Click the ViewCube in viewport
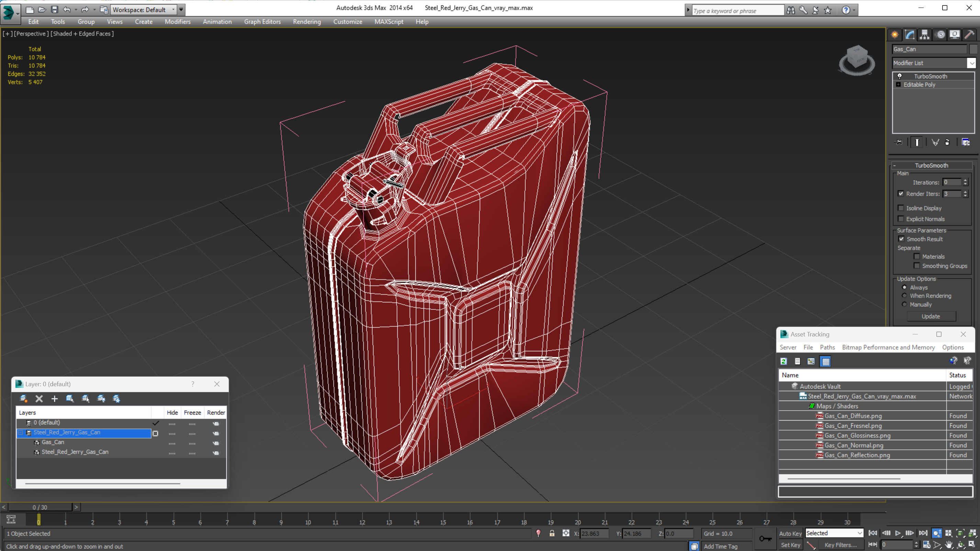Screen dimensions: 980x551 click(857, 61)
